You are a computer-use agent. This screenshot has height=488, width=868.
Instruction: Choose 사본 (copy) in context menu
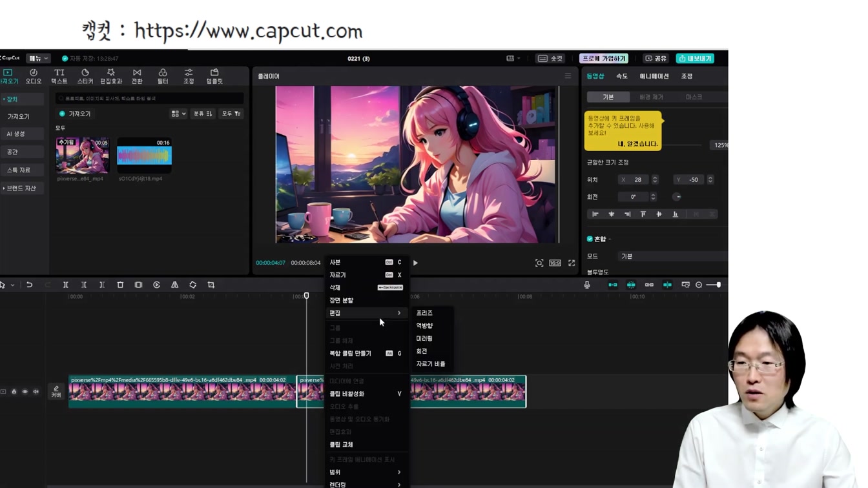[366, 262]
